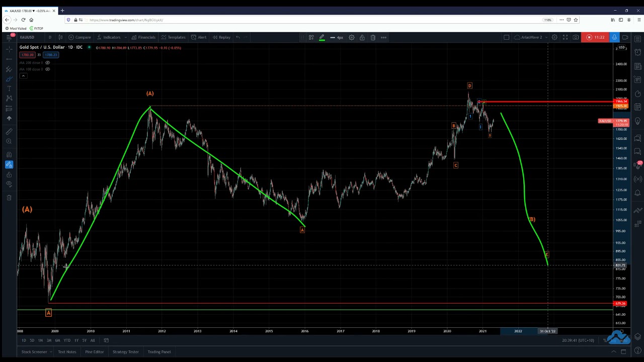Image resolution: width=644 pixels, height=362 pixels.
Task: Toggle the webcam recording button
Action: click(x=625, y=37)
